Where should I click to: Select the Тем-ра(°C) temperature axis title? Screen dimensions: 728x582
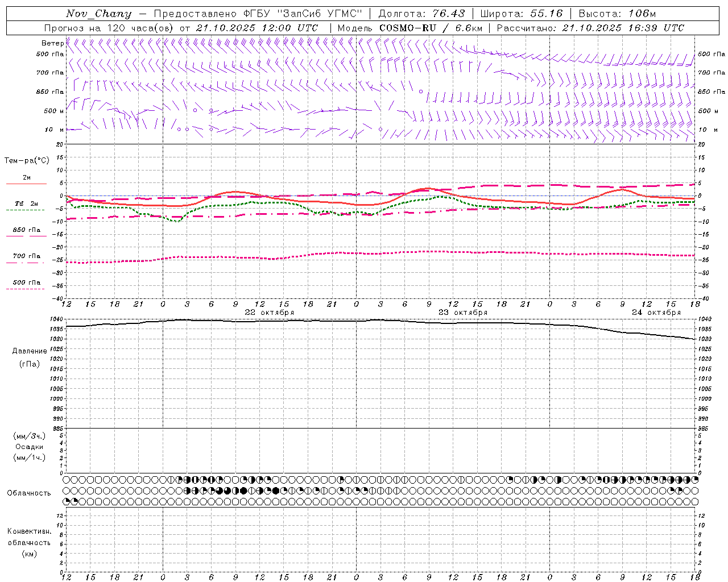click(x=27, y=161)
